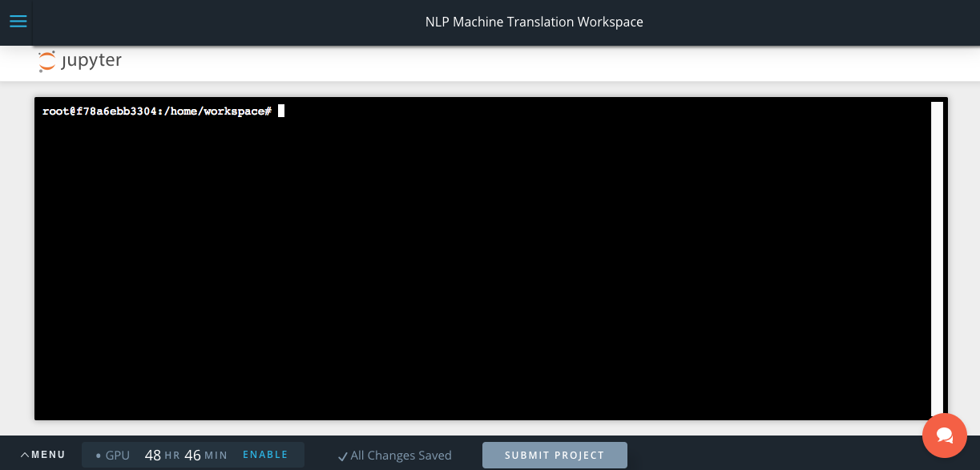The image size is (980, 470).
Task: Click the speech bubble inside the chat button
Action: click(945, 436)
